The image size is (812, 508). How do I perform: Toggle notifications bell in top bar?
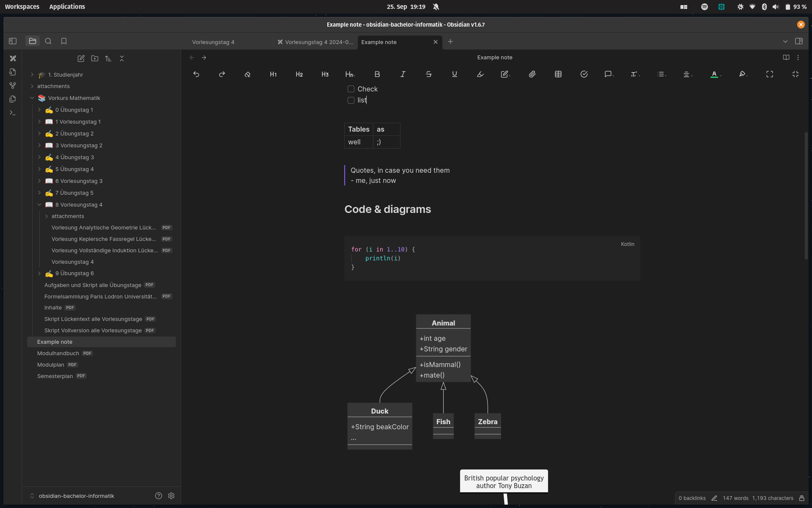(436, 7)
